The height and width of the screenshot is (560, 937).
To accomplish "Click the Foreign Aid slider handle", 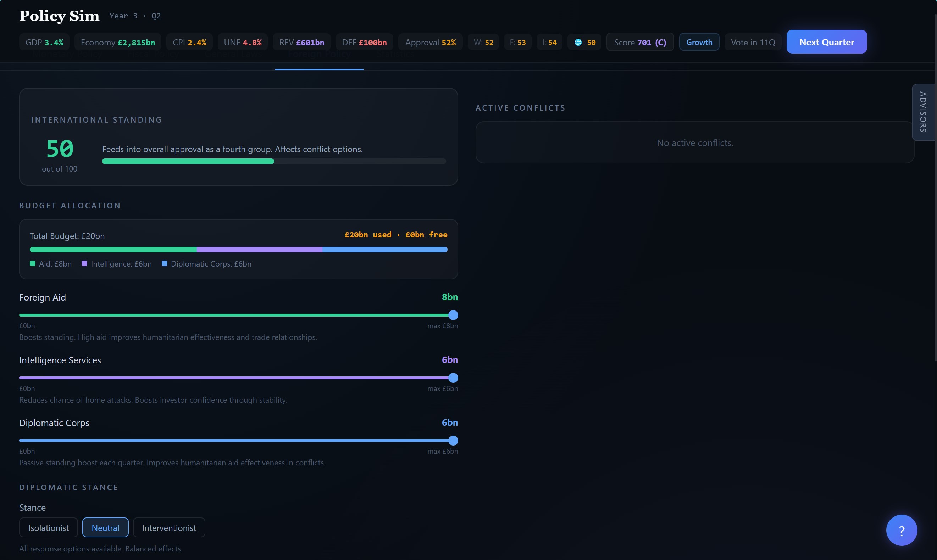I will 453,315.
